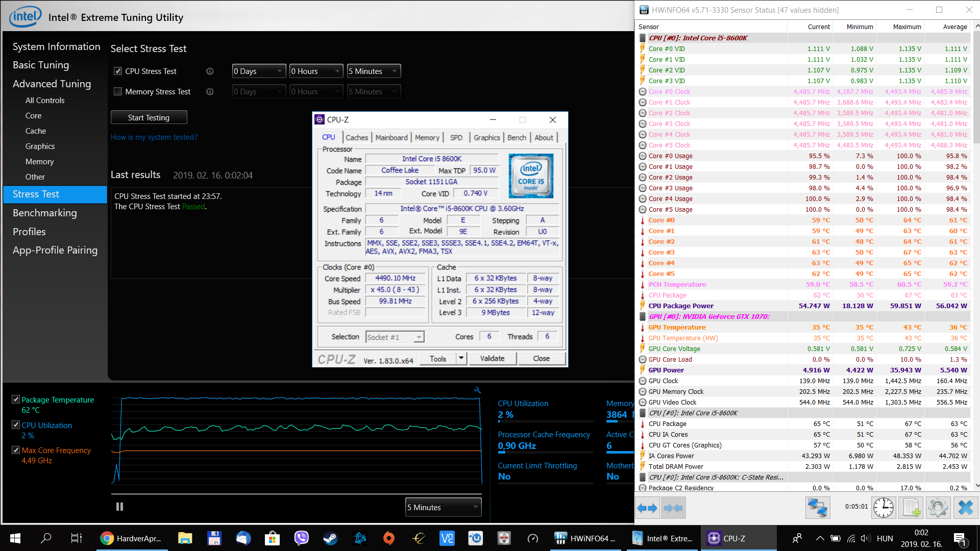The height and width of the screenshot is (551, 980).
Task: Reset the HWiNFO sensor clock timer
Action: coord(883,508)
